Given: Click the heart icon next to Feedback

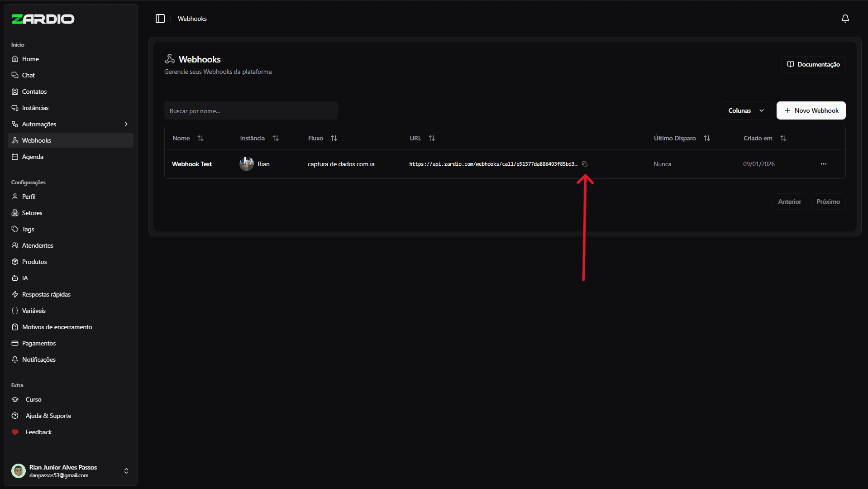Looking at the screenshot, I should [15, 432].
